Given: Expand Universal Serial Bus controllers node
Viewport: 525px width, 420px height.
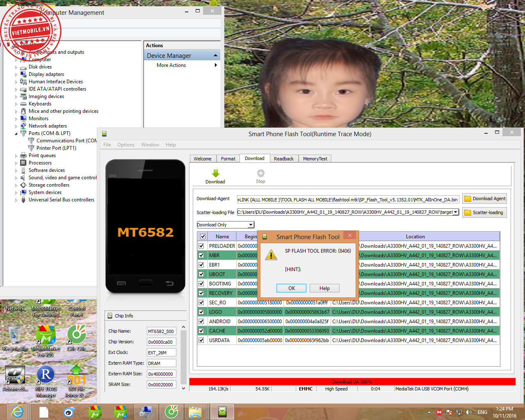Looking at the screenshot, I should [x=16, y=200].
